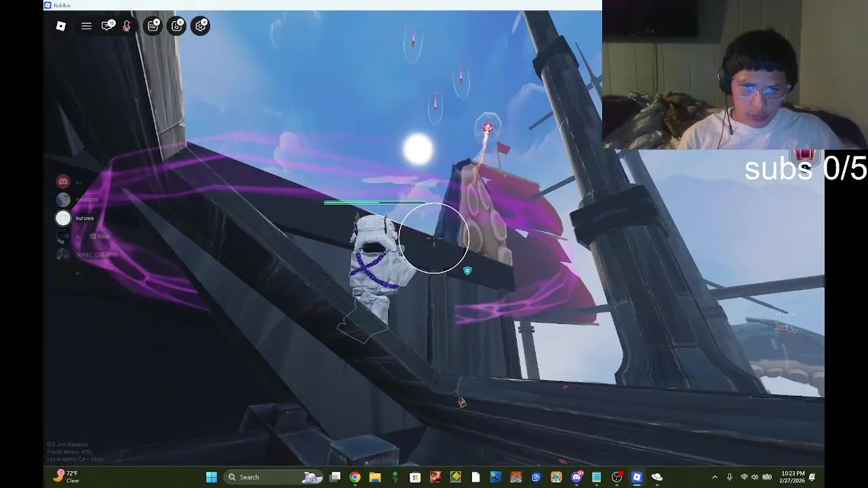868x488 pixels.
Task: Open Task View on taskbar
Action: pyautogui.click(x=335, y=477)
